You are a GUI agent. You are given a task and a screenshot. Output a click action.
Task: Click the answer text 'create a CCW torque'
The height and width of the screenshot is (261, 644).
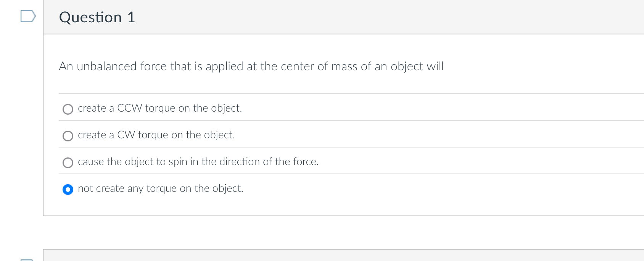159,108
